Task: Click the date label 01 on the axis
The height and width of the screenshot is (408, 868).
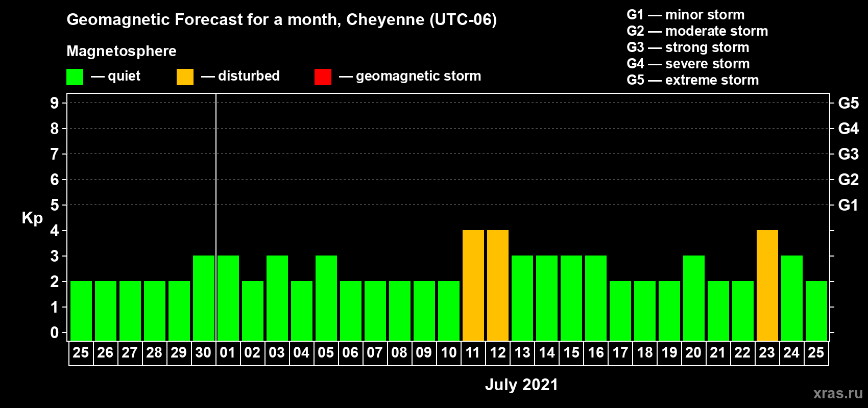Action: click(x=228, y=353)
